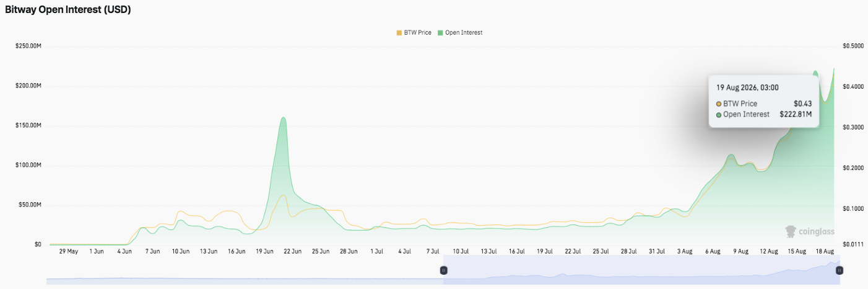Viewport: 868px width, 289px height.
Task: Click the 10 Jun date label
Action: (x=180, y=252)
